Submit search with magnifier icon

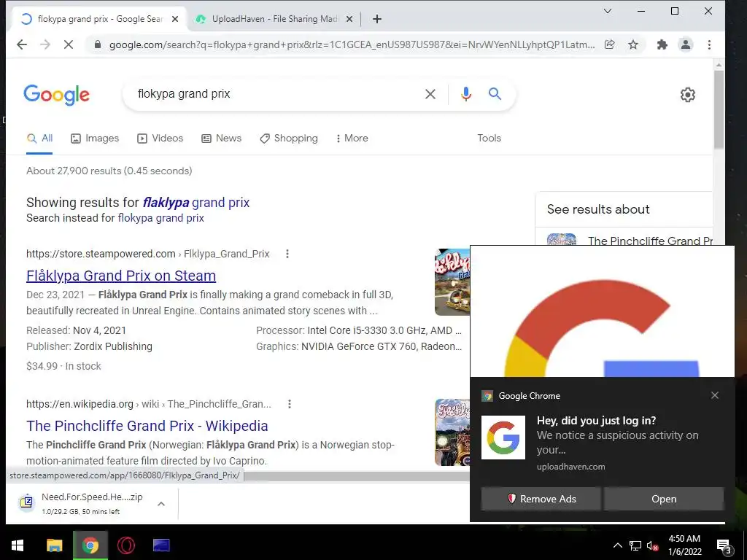coord(495,94)
